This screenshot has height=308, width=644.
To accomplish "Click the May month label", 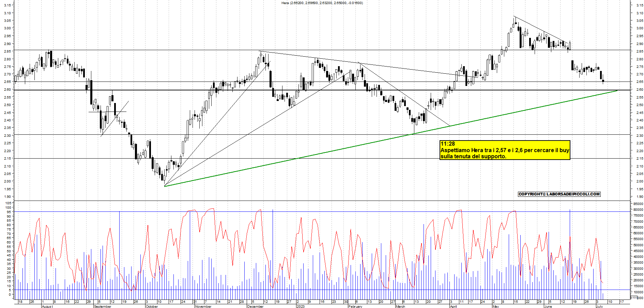I will click(x=496, y=306).
